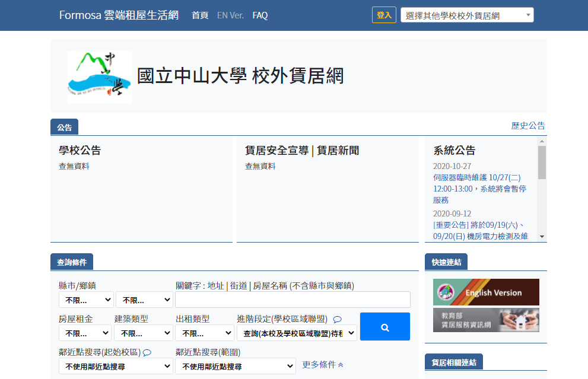Click the 學校公告 heading
The width and height of the screenshot is (588, 379).
pos(80,150)
